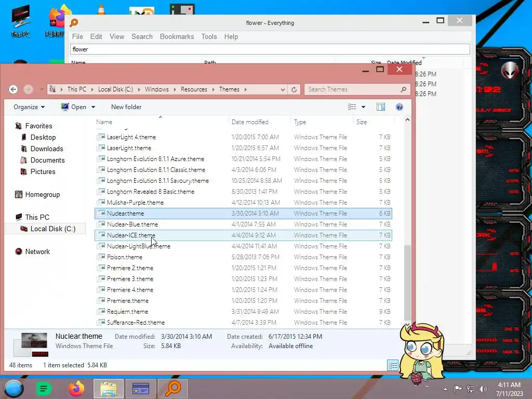Click the Explorer vertical scrollbar thumb
This screenshot has height=399, width=532.
pyautogui.click(x=407, y=282)
